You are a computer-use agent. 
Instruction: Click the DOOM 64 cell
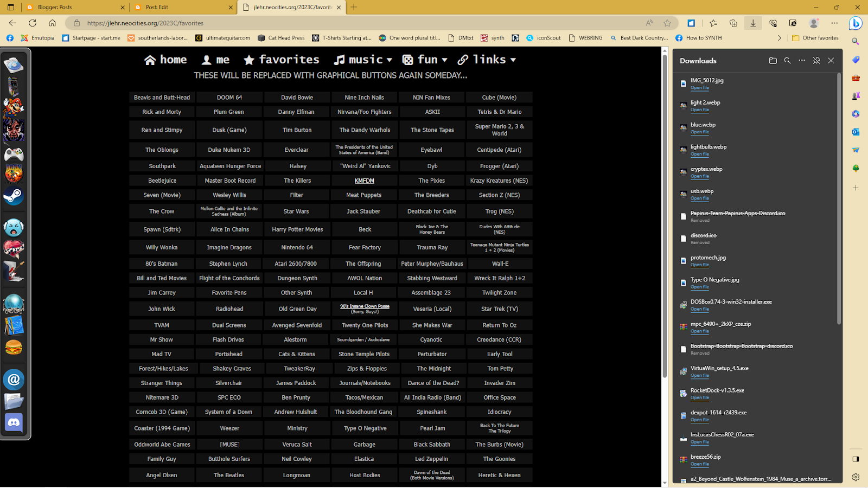(229, 98)
